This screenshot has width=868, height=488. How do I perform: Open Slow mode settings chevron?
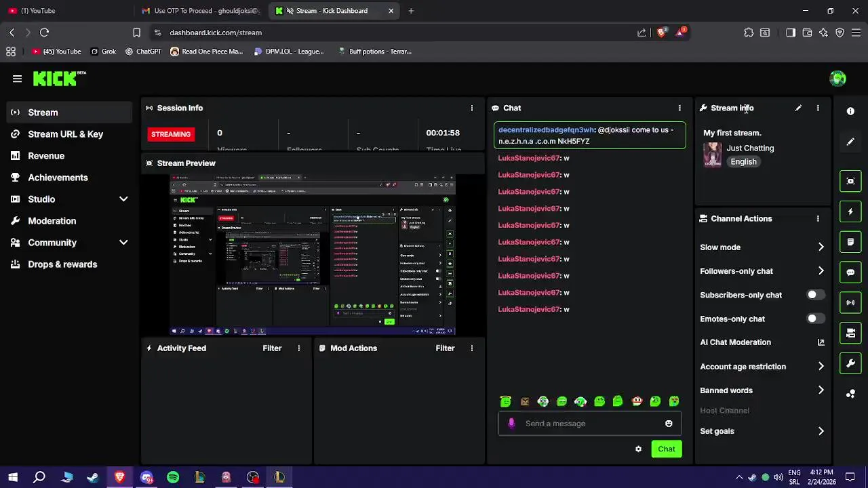coord(821,247)
